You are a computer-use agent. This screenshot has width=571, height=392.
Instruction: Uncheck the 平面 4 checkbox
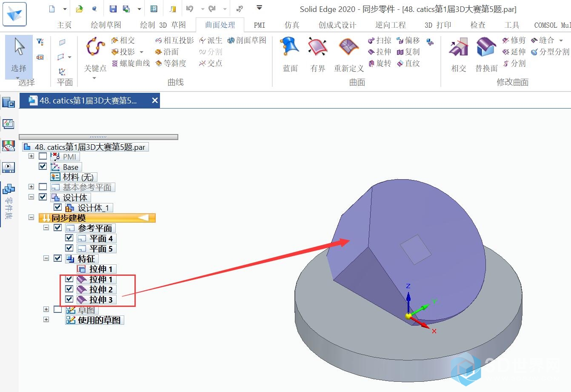coord(69,238)
